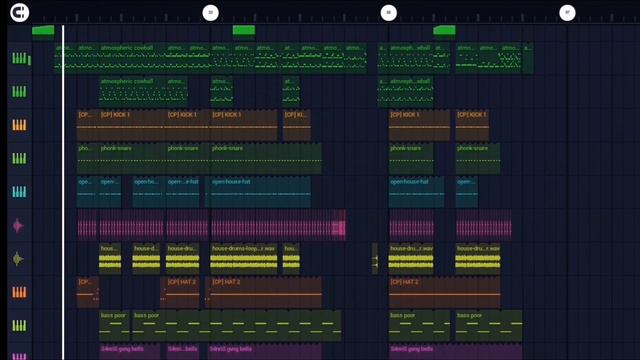640x360 pixels.
Task: Select the orange [CP] KICK 1 track icon
Action: [x=19, y=125]
